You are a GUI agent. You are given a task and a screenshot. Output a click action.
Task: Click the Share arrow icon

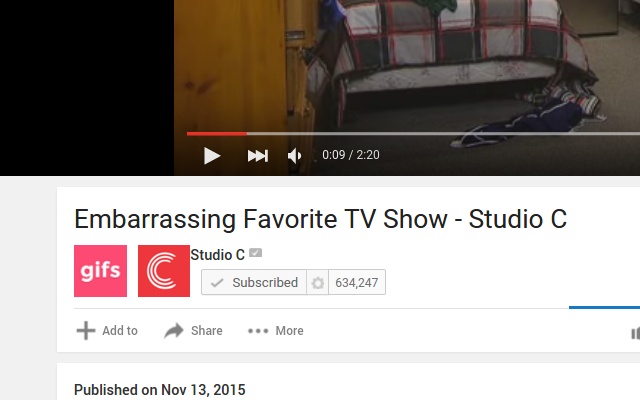point(174,331)
